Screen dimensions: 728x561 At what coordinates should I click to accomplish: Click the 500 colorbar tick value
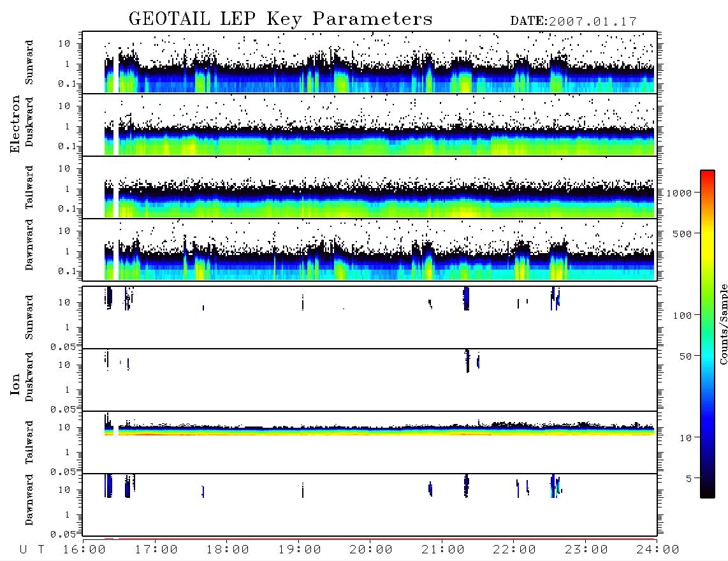(683, 234)
